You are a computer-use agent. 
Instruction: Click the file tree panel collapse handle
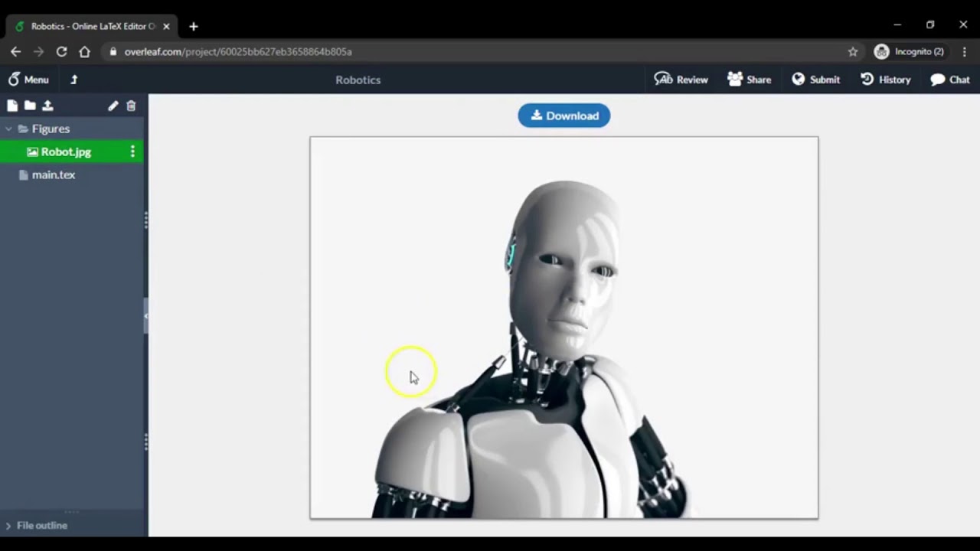(145, 315)
